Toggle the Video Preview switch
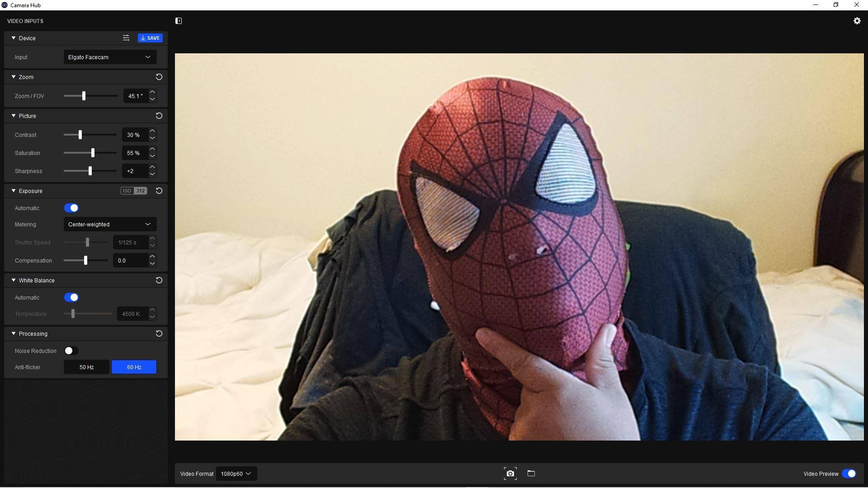The height and width of the screenshot is (488, 868). [849, 474]
